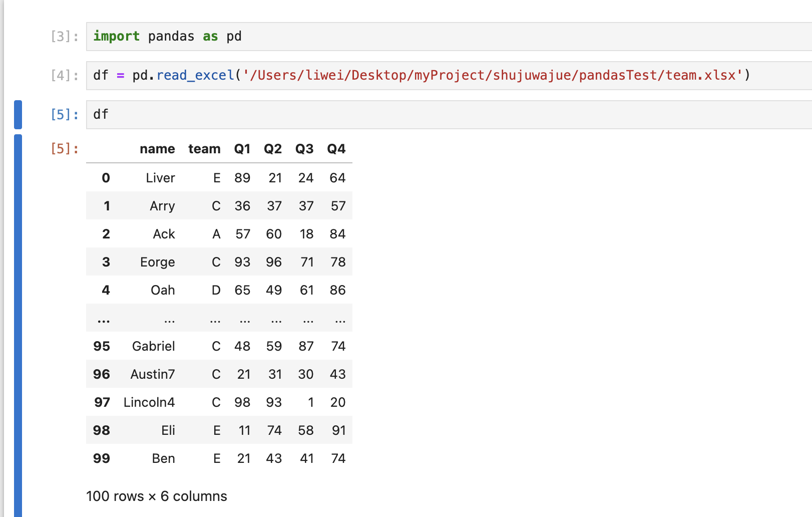
Task: Click the 'team' column header
Action: pyautogui.click(x=204, y=149)
